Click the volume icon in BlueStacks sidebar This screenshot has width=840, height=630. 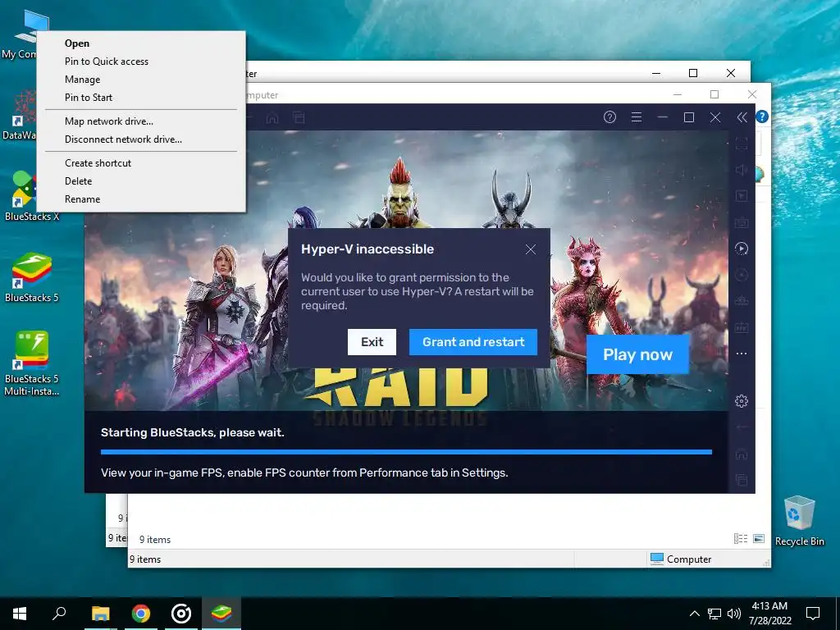(742, 170)
